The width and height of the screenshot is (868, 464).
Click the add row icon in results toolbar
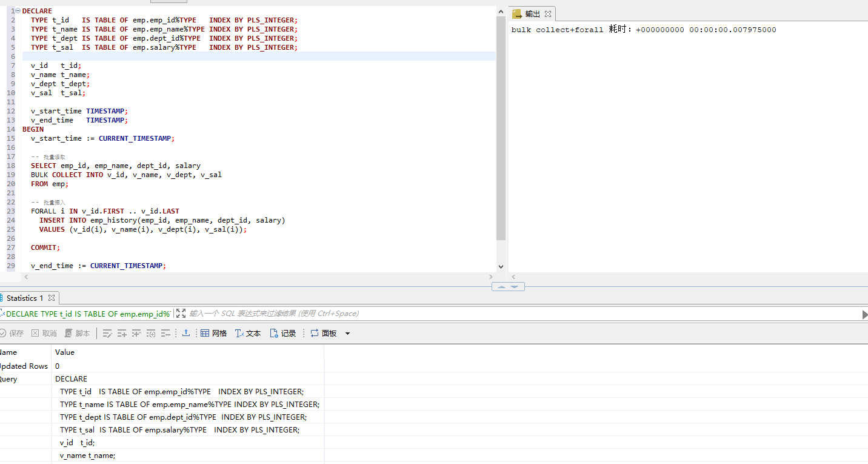pyautogui.click(x=122, y=334)
